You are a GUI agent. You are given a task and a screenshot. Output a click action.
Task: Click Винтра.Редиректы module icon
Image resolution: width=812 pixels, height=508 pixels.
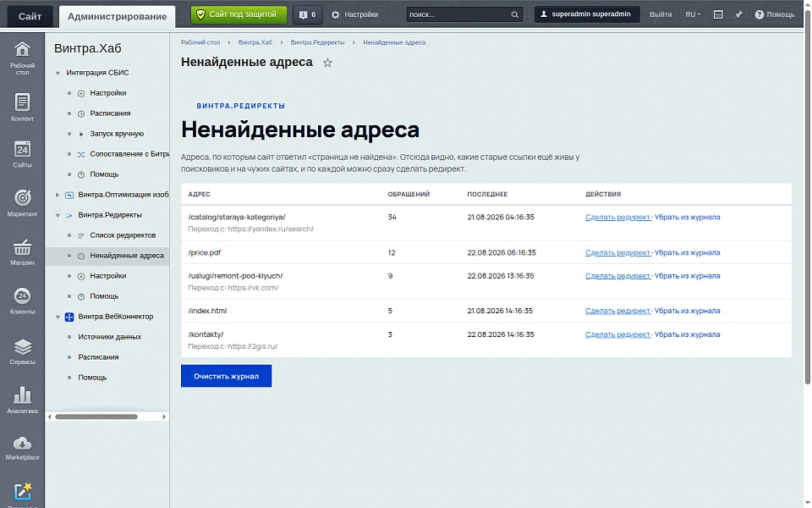69,215
